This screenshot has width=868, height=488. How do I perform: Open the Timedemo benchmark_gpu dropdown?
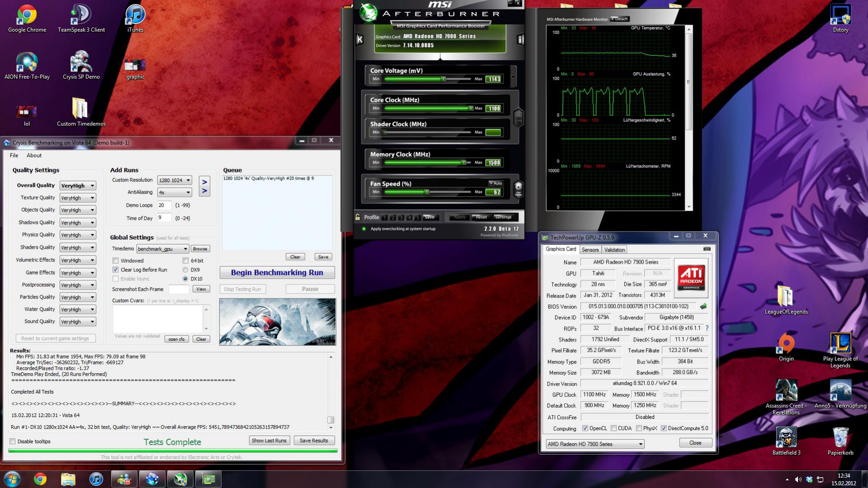tap(163, 249)
